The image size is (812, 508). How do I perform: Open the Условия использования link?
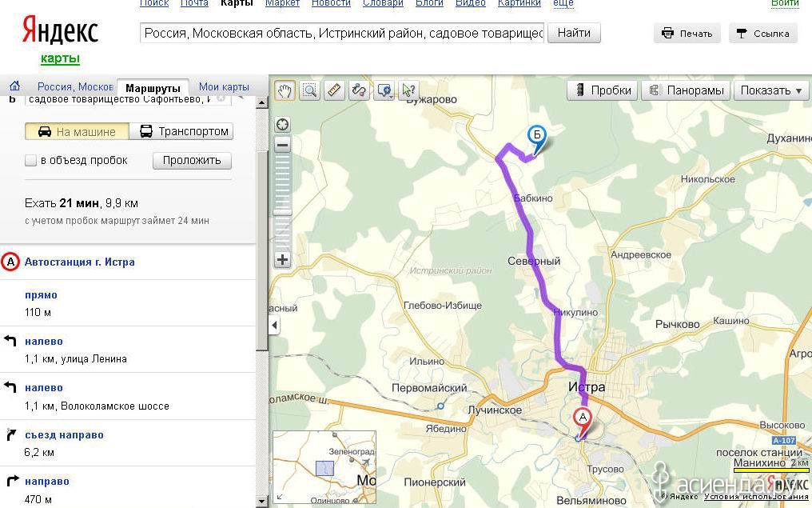coord(758,497)
